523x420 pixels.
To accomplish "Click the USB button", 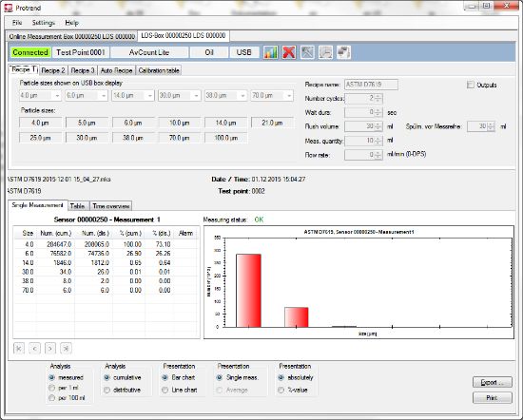I will click(x=244, y=52).
